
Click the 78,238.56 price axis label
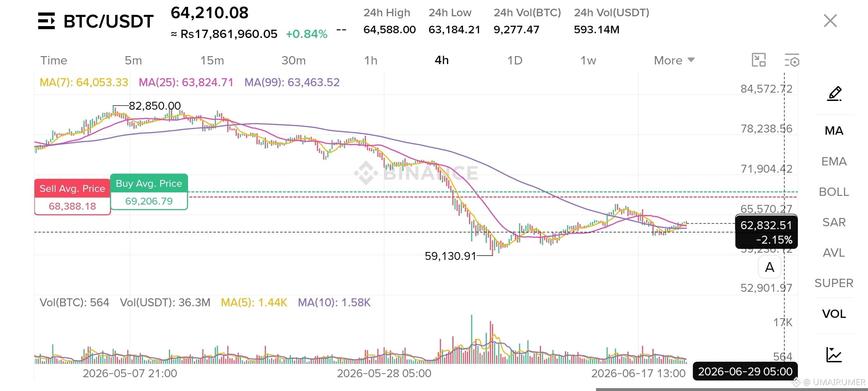[x=766, y=129]
